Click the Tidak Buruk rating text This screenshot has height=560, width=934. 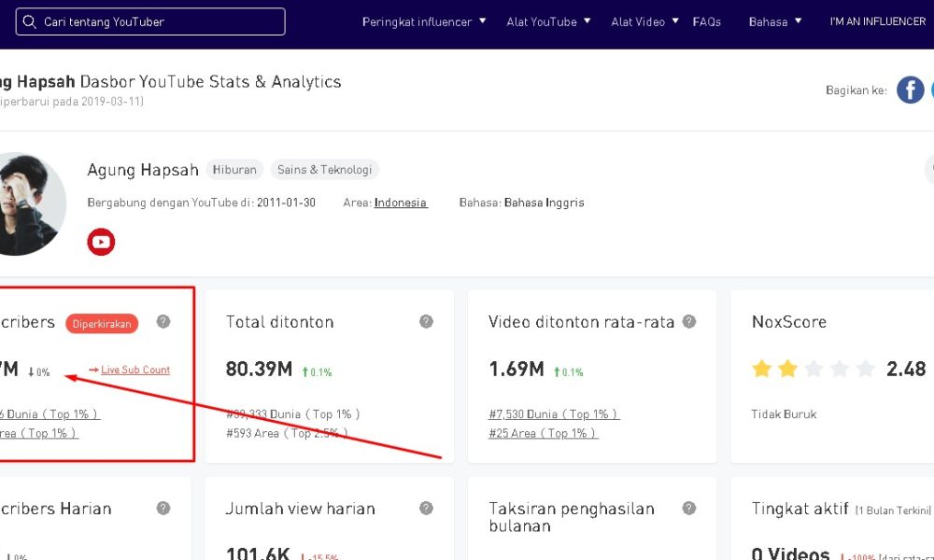784,414
